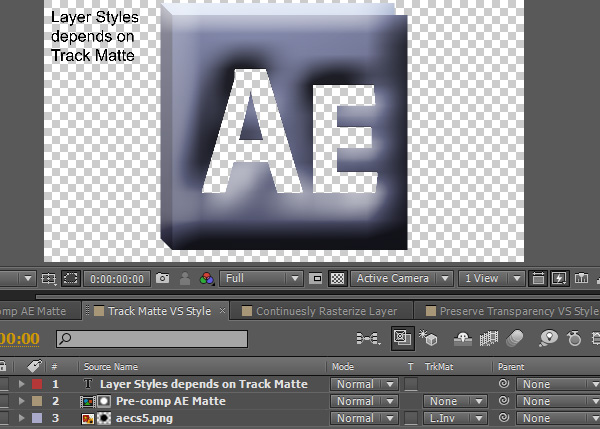
Task: Open Mode dropdown for Pre-comp AE Matte
Action: (364, 401)
